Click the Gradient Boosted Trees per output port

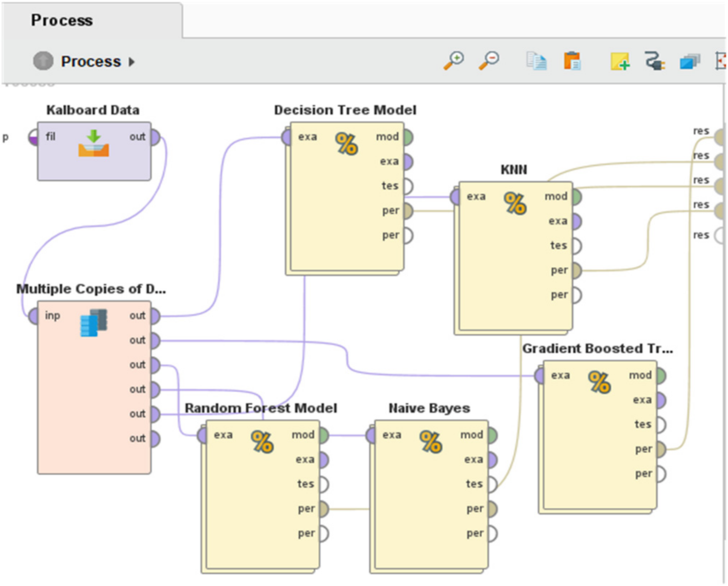pos(661,450)
